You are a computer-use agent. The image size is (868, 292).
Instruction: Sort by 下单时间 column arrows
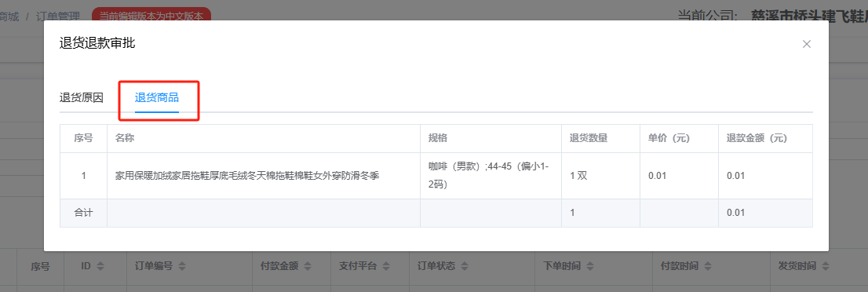[x=589, y=267]
